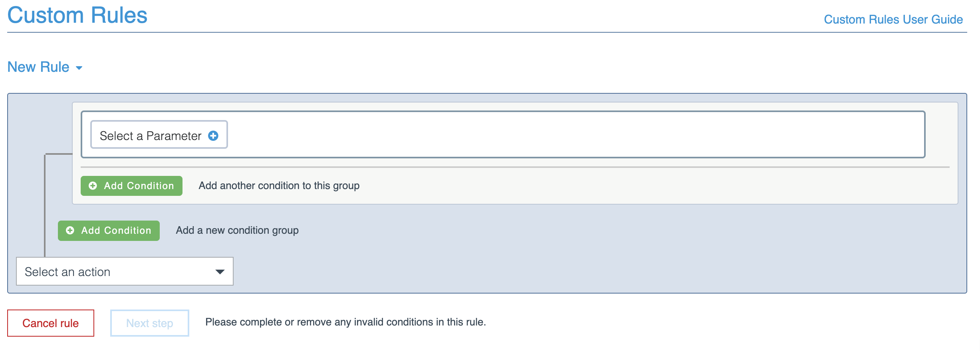Click the 'Select an action' placeholder text
This screenshot has height=351, width=980.
click(x=67, y=272)
